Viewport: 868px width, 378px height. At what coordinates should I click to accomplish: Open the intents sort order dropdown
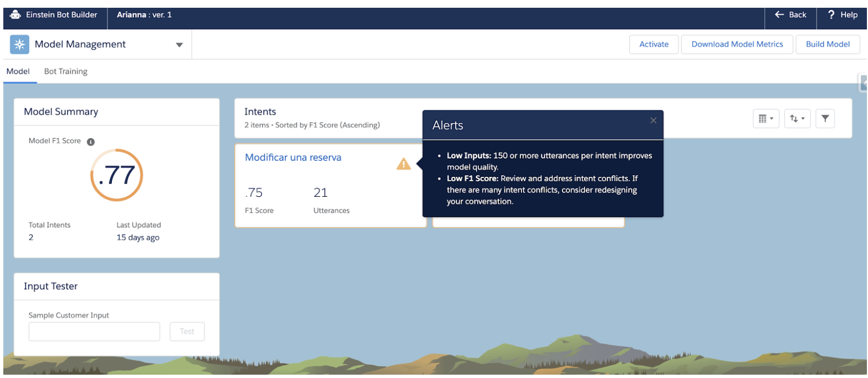coord(797,118)
